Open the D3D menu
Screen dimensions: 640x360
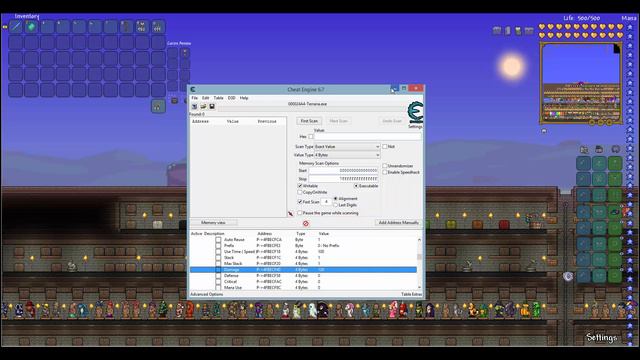coord(231,98)
